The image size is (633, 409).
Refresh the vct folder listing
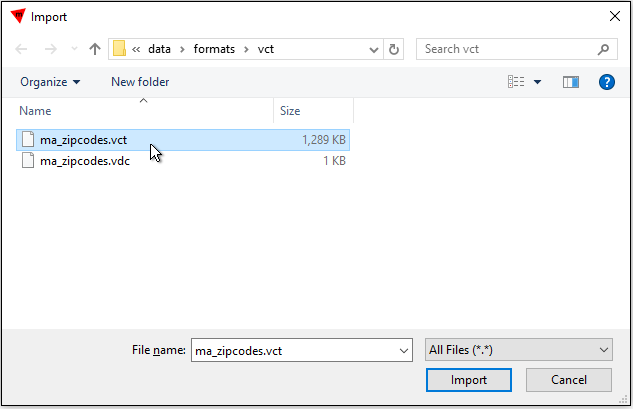(x=394, y=49)
